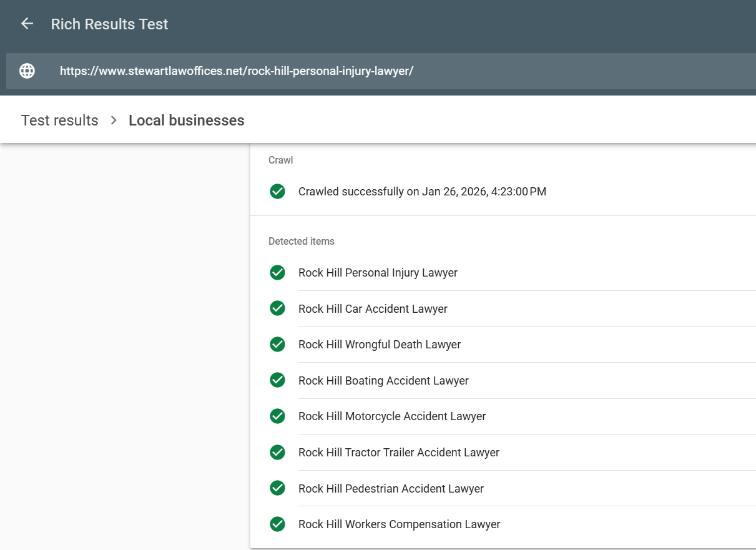
Task: Open Rock Hill Motorcycle Accident Lawyer item
Action: pos(503,416)
